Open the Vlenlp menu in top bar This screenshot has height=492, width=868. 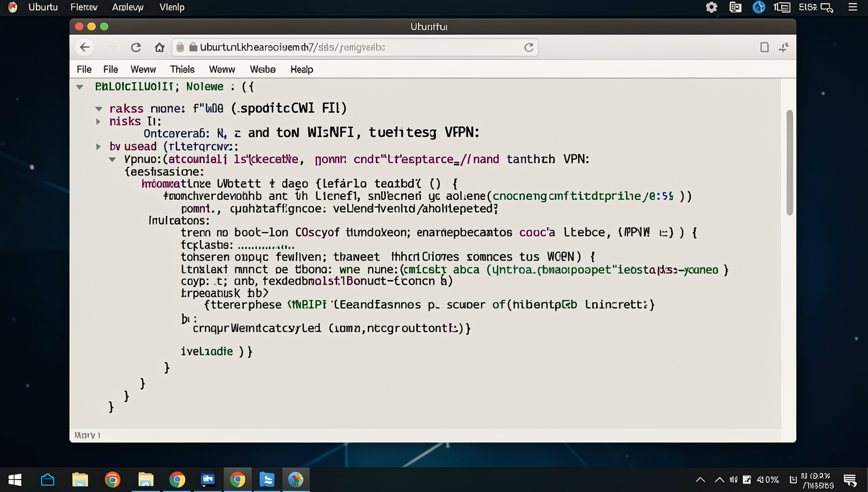pos(172,8)
